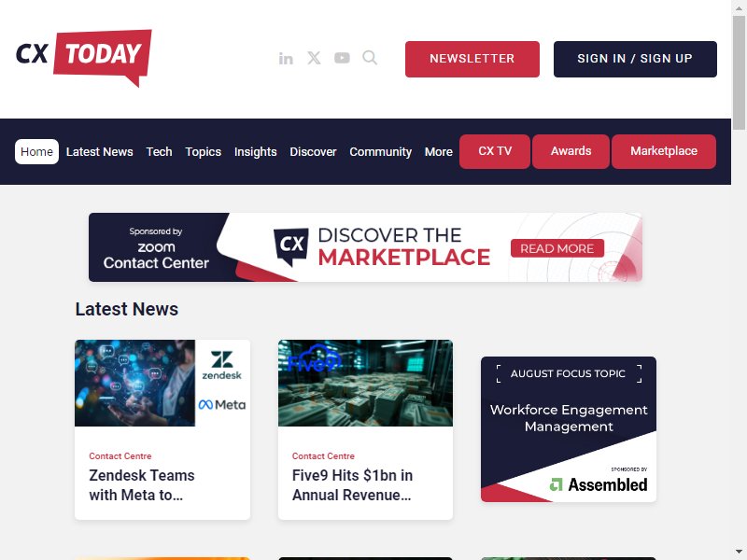Image resolution: width=747 pixels, height=560 pixels.
Task: Open 'Zendesk Teams with Meta to…' headline
Action: tap(142, 485)
